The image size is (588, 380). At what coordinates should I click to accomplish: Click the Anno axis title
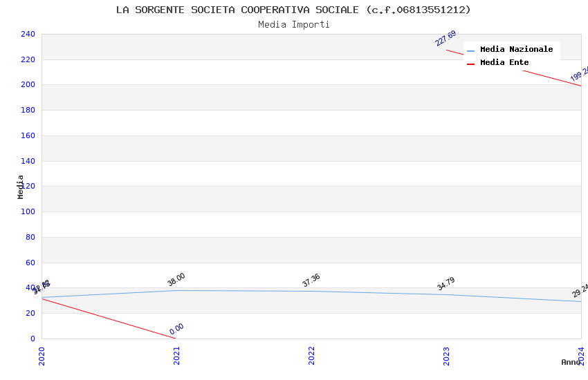571,362
